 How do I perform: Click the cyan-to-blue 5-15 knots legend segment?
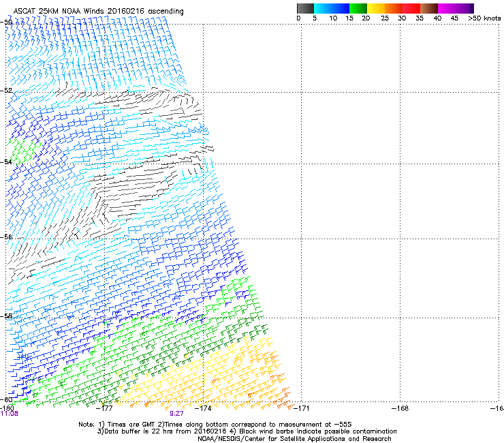click(x=332, y=8)
